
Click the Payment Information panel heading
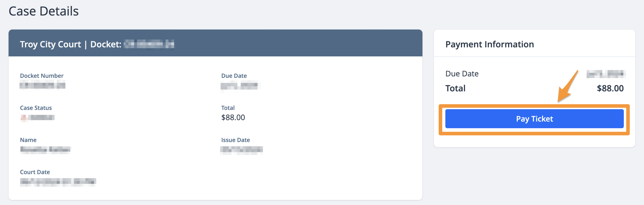[x=489, y=44]
